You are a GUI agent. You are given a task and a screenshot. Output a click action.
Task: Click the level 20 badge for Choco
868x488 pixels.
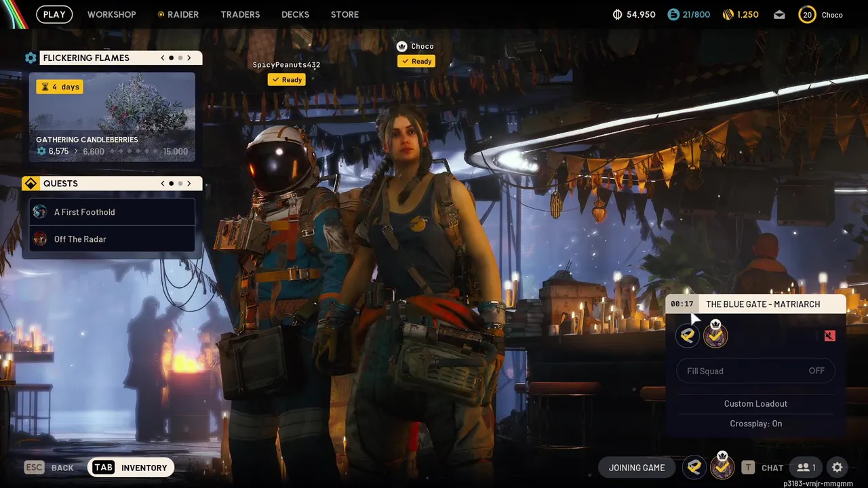pyautogui.click(x=807, y=14)
